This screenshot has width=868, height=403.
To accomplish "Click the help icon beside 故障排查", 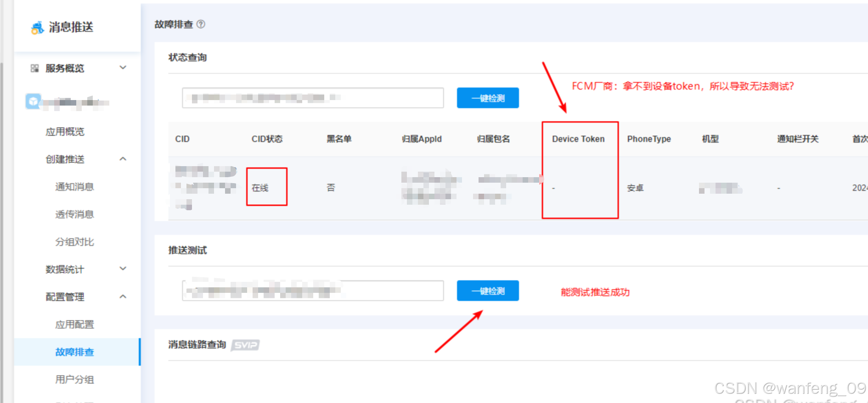I will (201, 24).
